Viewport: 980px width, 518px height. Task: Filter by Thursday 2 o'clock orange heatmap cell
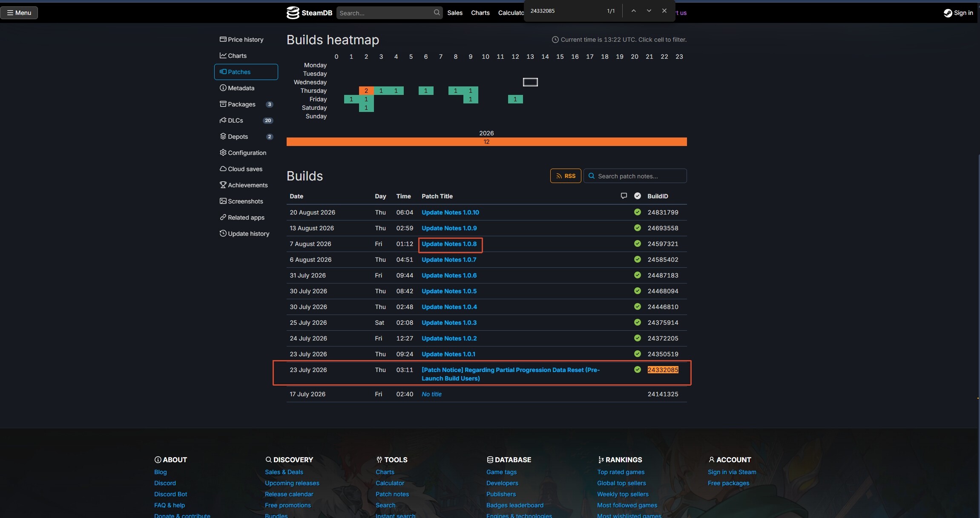coord(366,91)
